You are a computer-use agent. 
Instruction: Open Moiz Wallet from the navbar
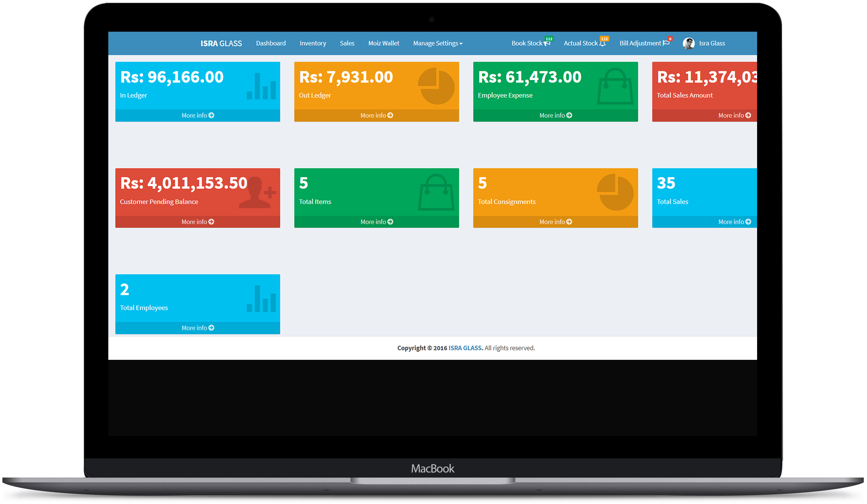[x=383, y=43]
